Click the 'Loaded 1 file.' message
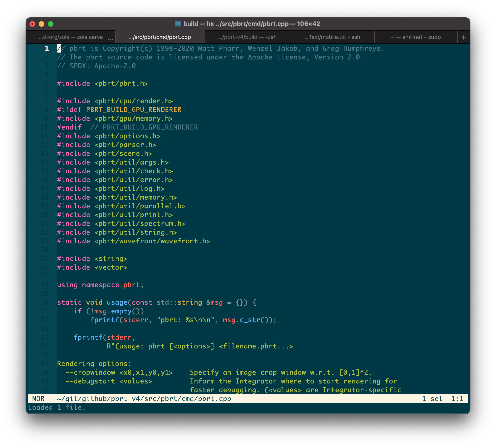496x448 pixels. (x=57, y=407)
